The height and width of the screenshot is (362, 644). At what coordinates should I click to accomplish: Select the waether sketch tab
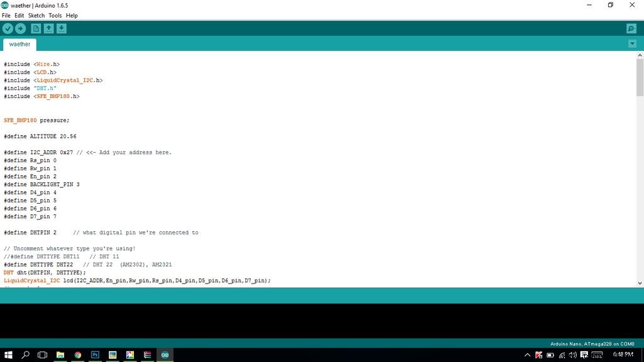pos(19,45)
